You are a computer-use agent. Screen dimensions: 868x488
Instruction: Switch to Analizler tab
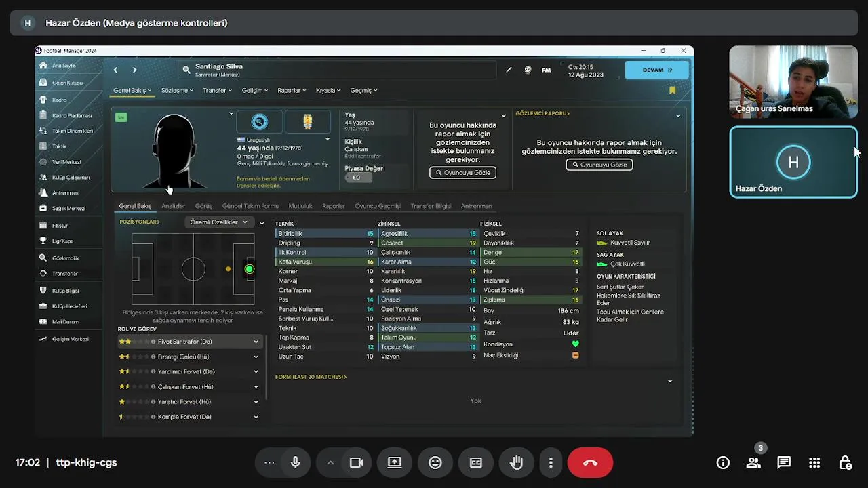click(174, 206)
